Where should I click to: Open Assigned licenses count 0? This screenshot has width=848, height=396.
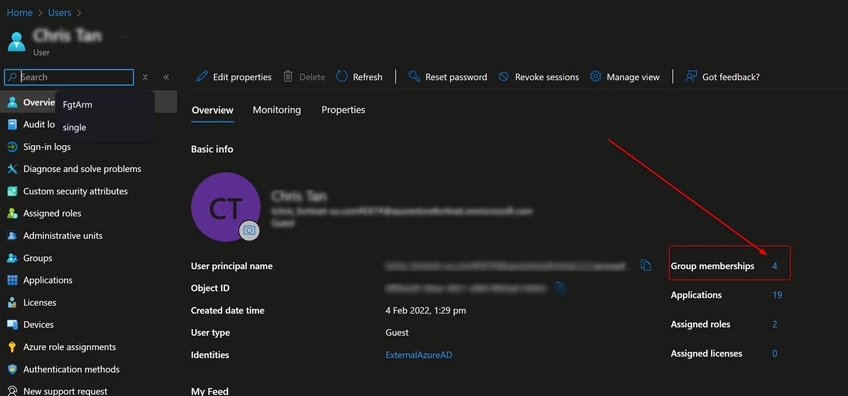click(775, 354)
